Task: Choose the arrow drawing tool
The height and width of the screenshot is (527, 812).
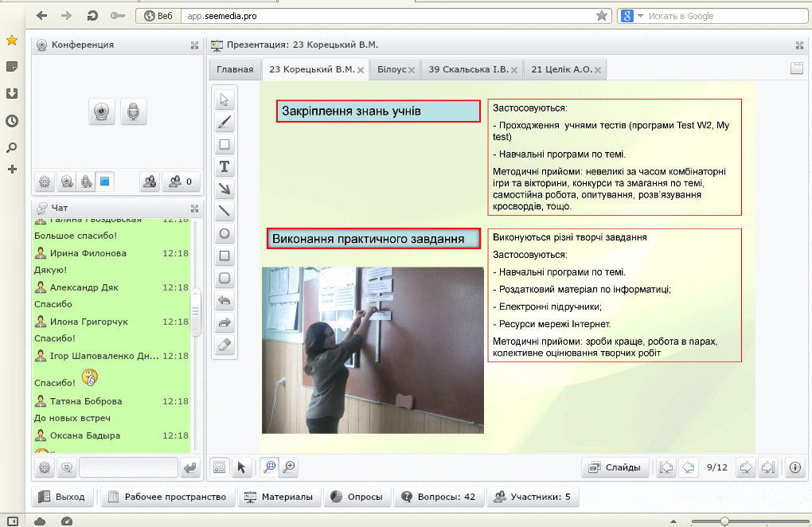Action: point(224,189)
